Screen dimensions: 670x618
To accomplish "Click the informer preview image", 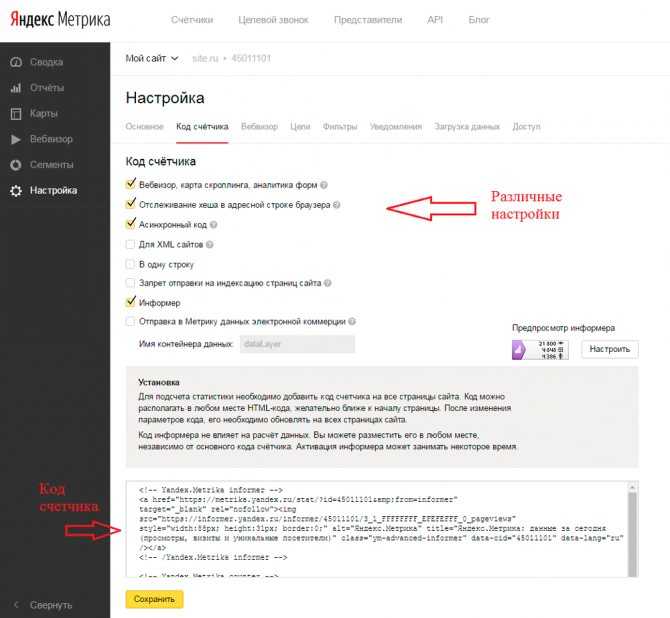I will point(540,350).
